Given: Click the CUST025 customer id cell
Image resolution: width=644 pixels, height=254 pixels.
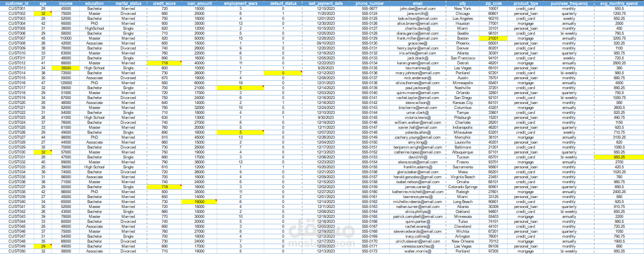Looking at the screenshot, I should tap(17, 127).
